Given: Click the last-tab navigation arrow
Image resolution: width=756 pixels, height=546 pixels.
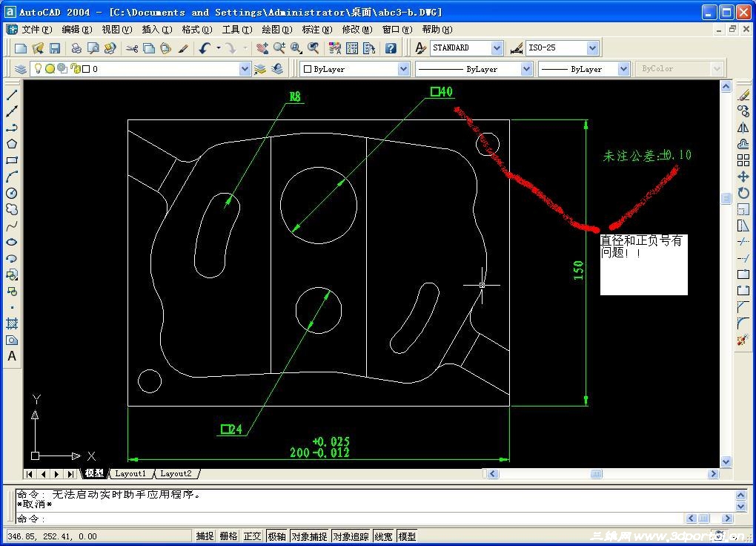Looking at the screenshot, I should (x=71, y=474).
